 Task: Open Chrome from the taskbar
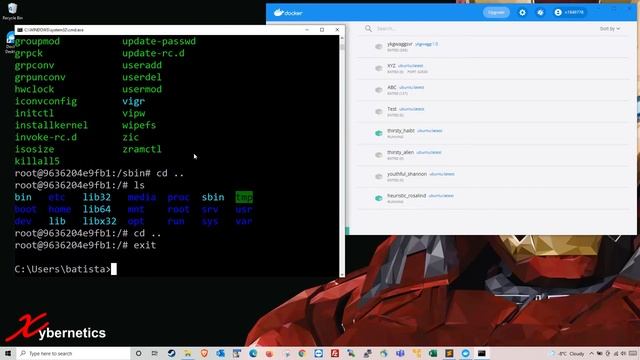coord(302,353)
